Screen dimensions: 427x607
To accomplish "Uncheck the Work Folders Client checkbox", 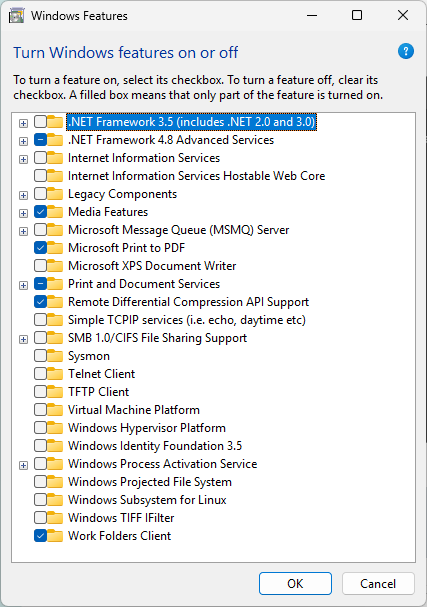I will (x=40, y=536).
